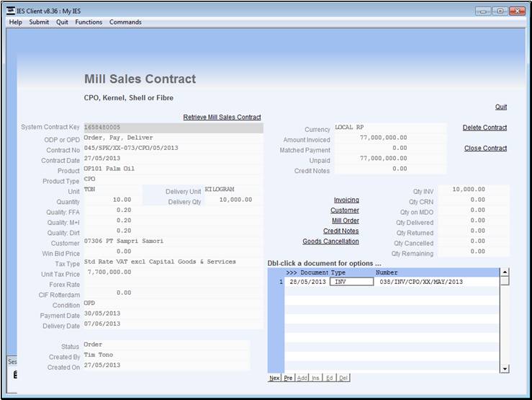Screen dimensions: 532x400
Task: Open the Credit Notes link
Action: coord(341,231)
